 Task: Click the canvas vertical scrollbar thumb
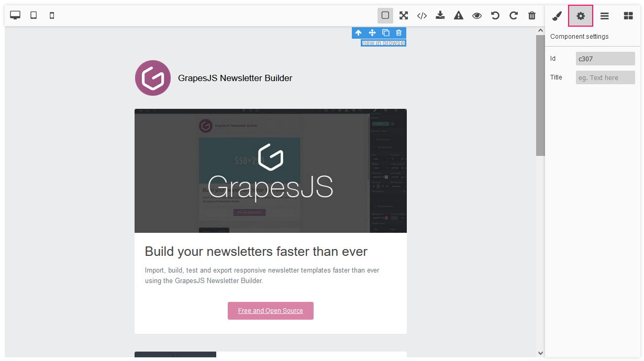(x=540, y=96)
